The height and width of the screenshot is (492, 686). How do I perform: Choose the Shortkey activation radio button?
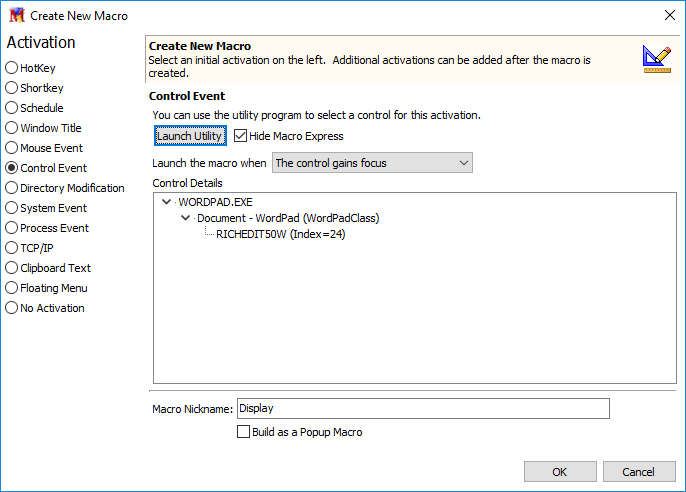[x=35, y=88]
